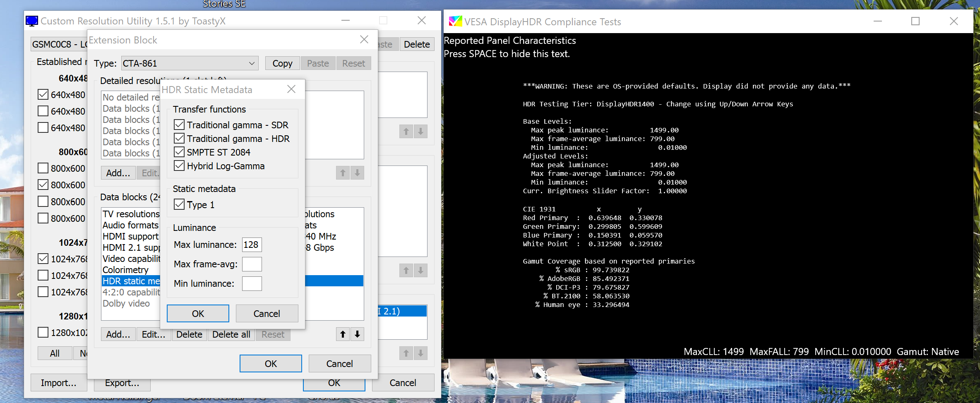Image resolution: width=980 pixels, height=403 pixels.
Task: Maximize the VESA DisplayHDR Compliance Tests window
Action: pyautogui.click(x=915, y=21)
